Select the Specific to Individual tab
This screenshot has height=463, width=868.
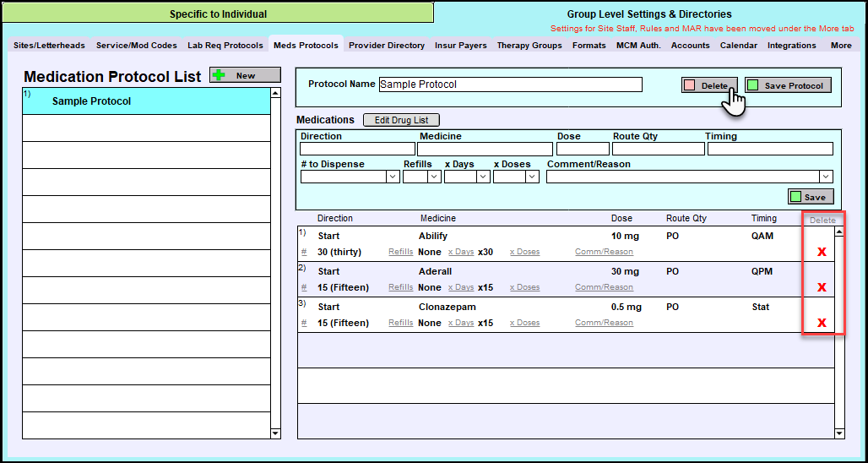point(218,14)
